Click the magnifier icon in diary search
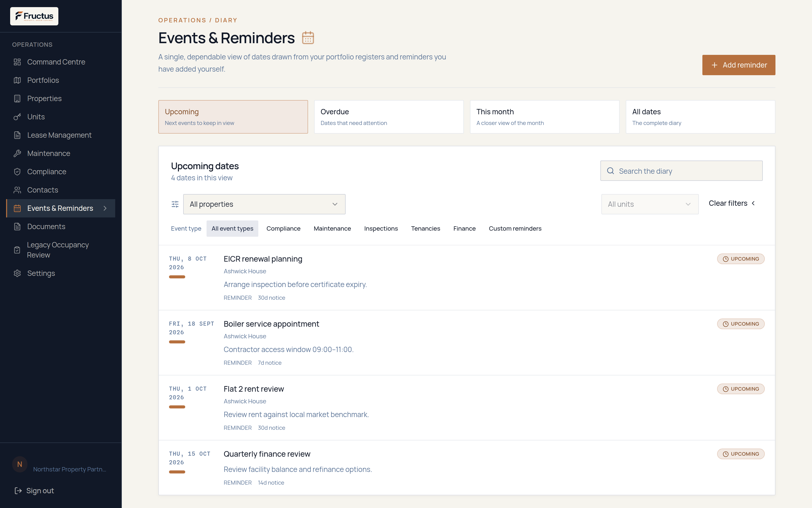Screen dimensions: 812x508 tap(610, 171)
